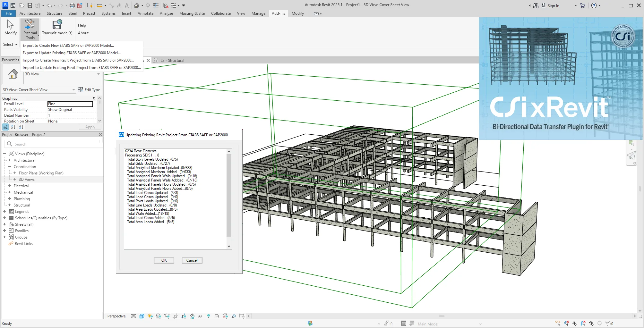Click the Temporary Hide/Isolate glasses icon

[200, 316]
